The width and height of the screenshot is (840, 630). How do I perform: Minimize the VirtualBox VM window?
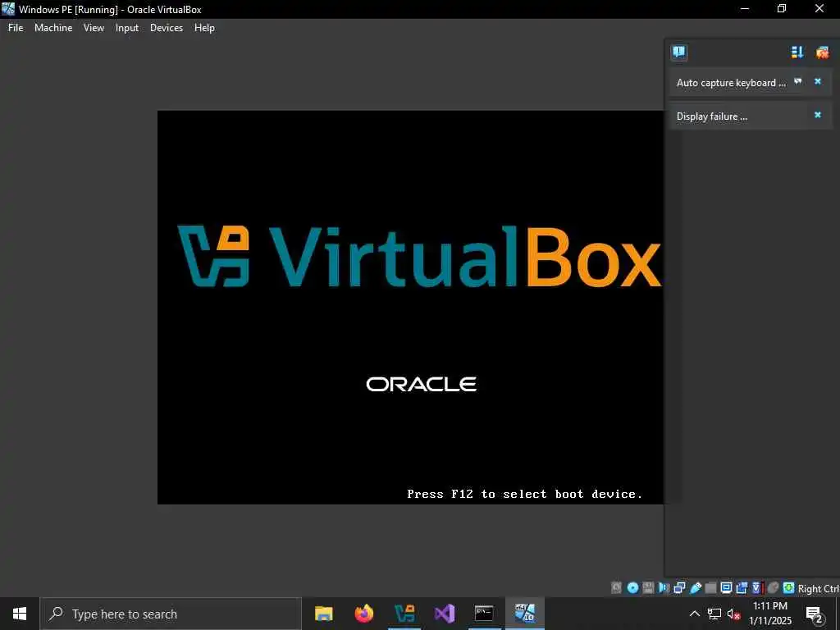pyautogui.click(x=744, y=9)
